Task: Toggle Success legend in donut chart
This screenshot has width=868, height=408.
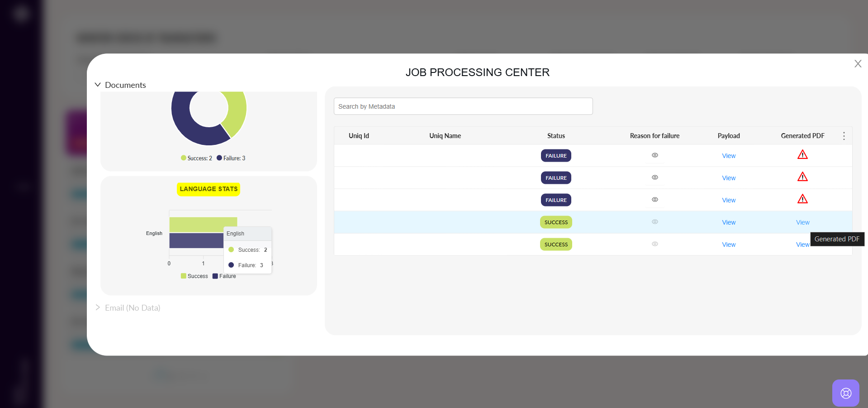Action: (196, 158)
